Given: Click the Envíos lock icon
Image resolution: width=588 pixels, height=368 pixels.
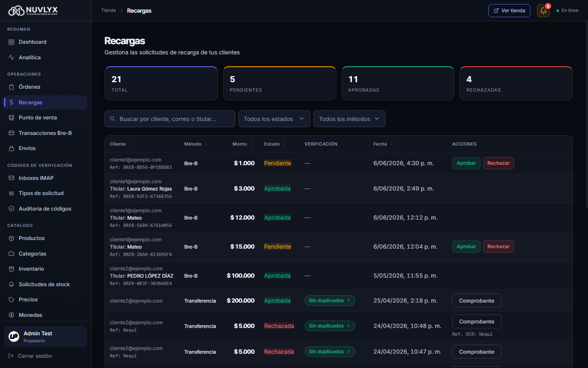Looking at the screenshot, I should click(x=11, y=148).
